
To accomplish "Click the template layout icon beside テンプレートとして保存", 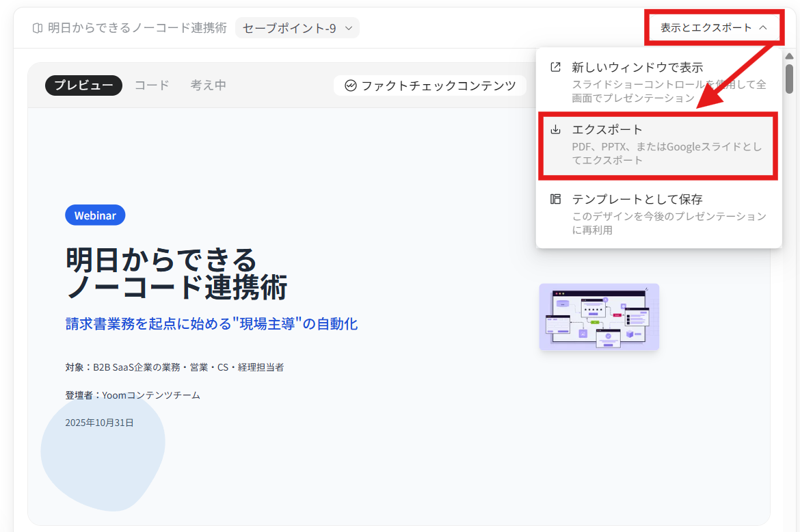I will tap(556, 199).
